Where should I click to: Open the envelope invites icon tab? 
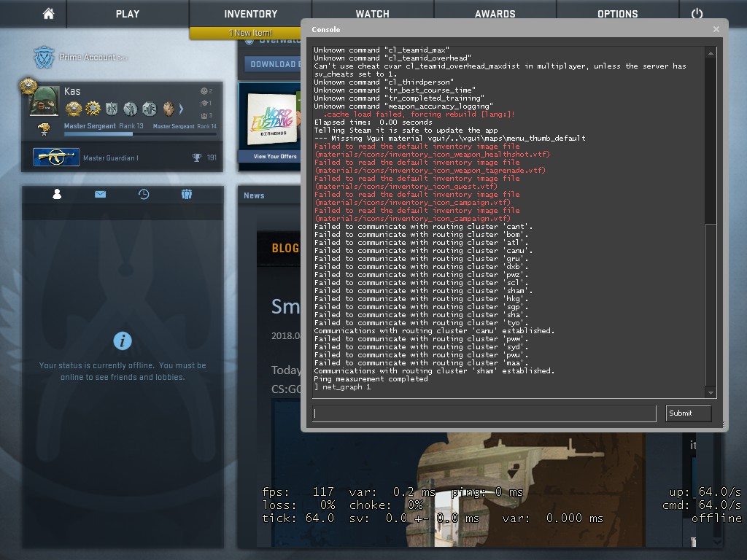(100, 195)
